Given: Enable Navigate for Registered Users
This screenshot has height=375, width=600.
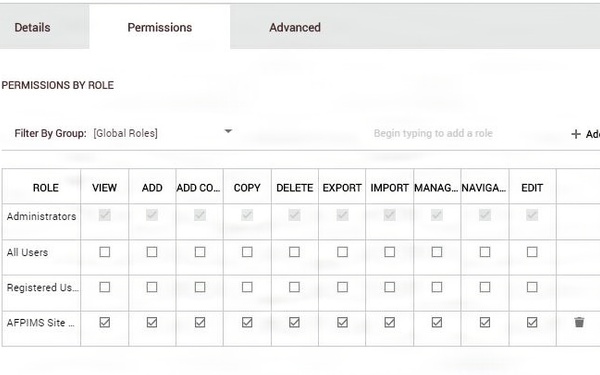Looking at the screenshot, I should (x=485, y=287).
